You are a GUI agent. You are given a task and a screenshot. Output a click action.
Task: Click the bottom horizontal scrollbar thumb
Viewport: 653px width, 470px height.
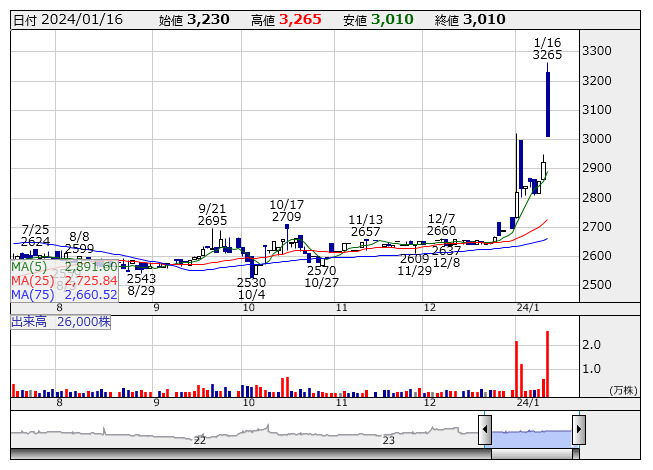[x=531, y=455]
